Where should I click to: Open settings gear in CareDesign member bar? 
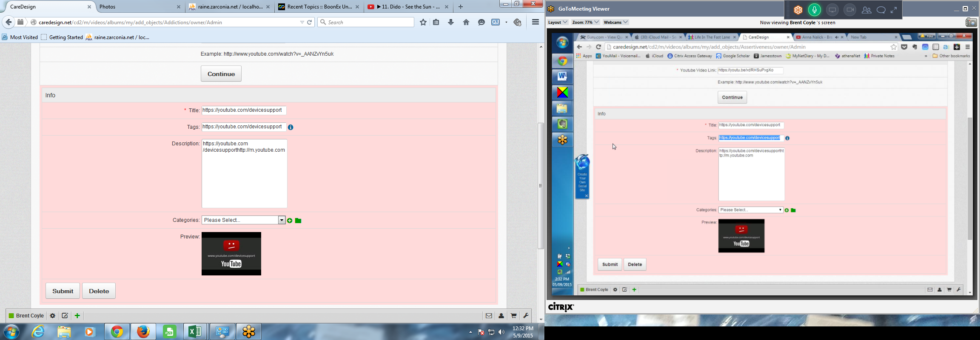pos(53,316)
